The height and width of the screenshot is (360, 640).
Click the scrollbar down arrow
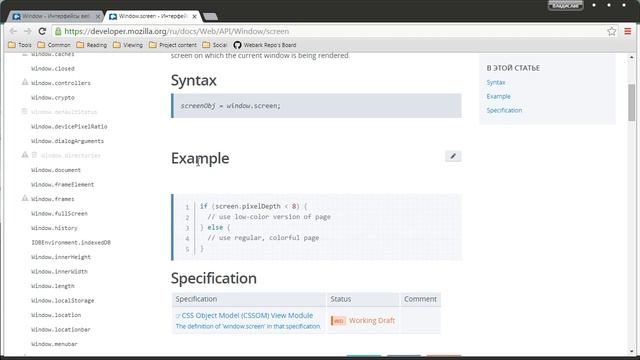tap(631, 351)
